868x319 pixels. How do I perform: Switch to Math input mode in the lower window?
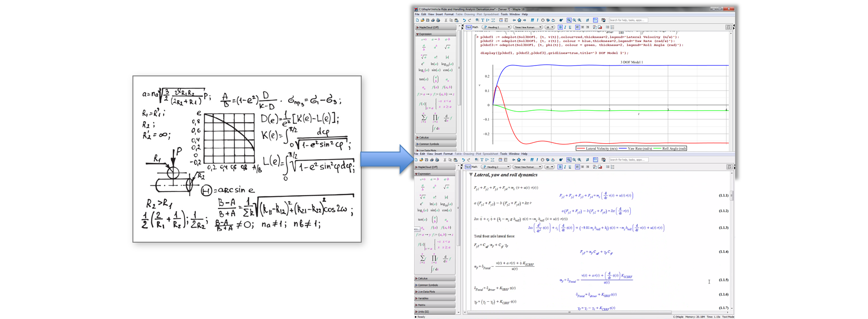[x=475, y=167]
